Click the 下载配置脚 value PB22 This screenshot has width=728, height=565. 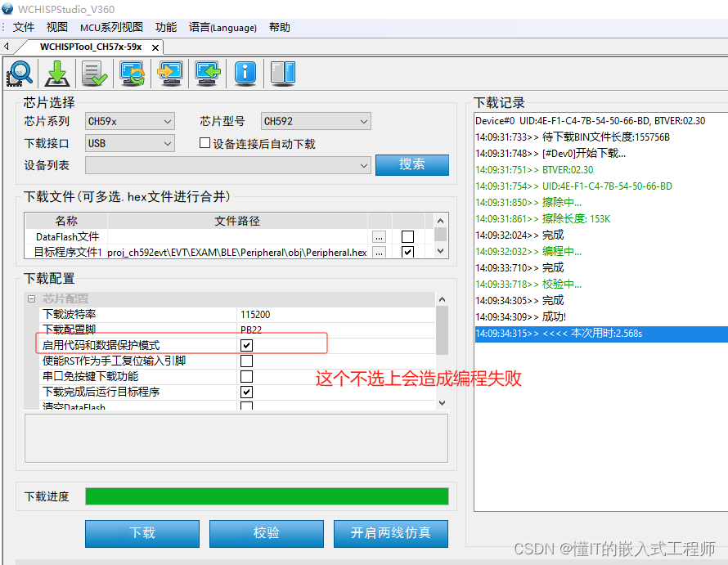pyautogui.click(x=337, y=330)
